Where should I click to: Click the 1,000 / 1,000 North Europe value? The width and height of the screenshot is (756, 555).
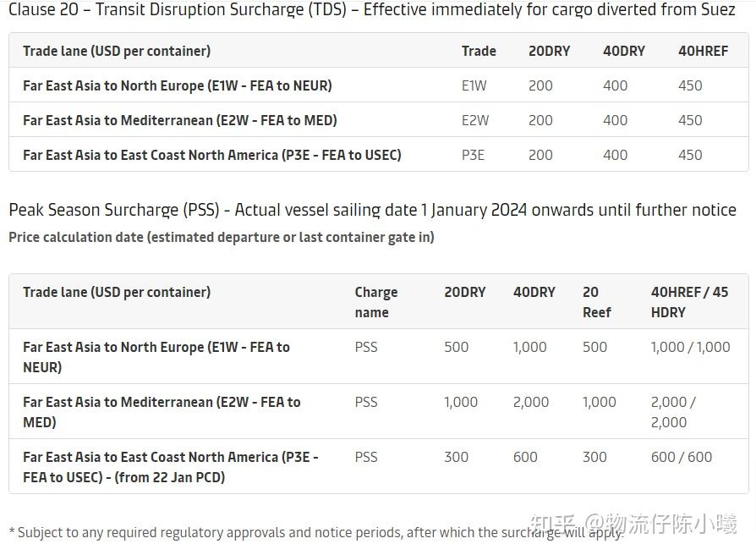click(690, 347)
